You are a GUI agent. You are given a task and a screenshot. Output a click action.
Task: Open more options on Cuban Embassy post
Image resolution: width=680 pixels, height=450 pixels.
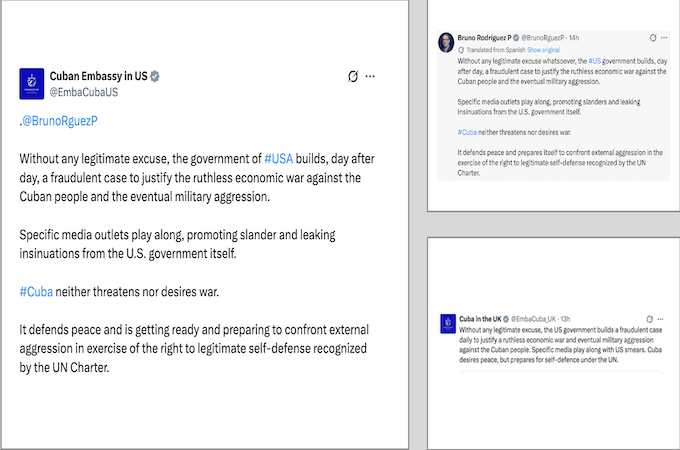[370, 76]
